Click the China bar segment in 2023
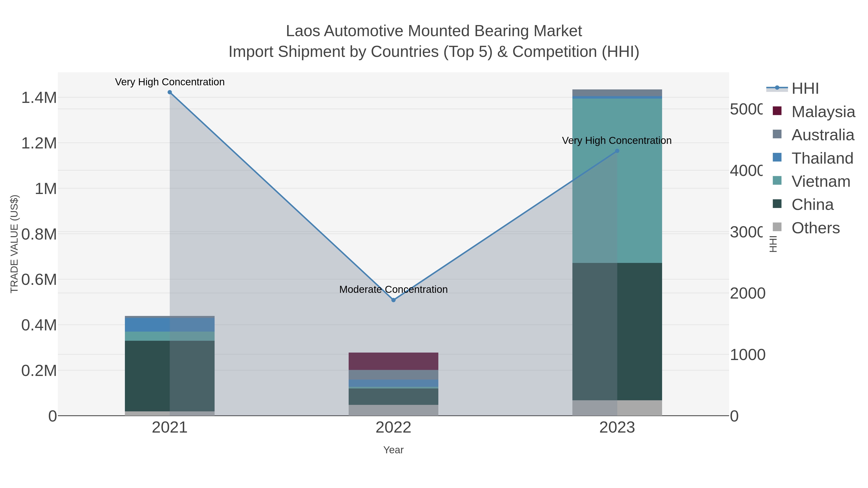This screenshot has height=488, width=868. click(617, 332)
